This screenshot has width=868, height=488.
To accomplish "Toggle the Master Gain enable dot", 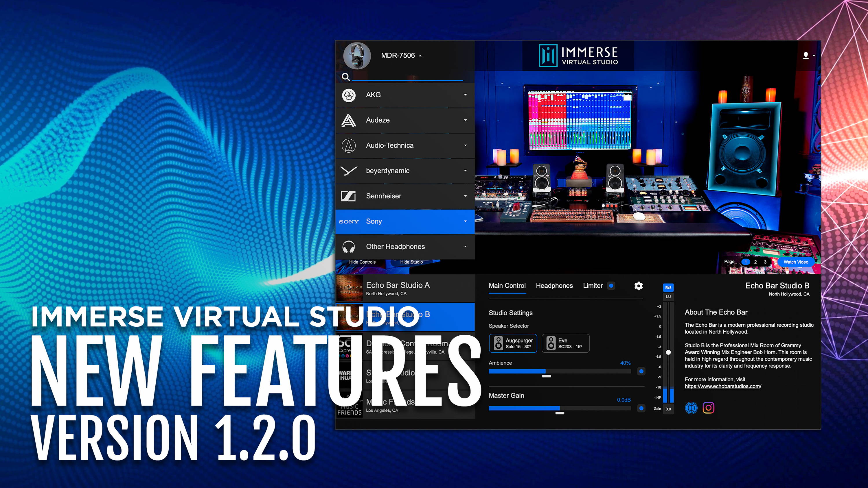I will (x=641, y=408).
